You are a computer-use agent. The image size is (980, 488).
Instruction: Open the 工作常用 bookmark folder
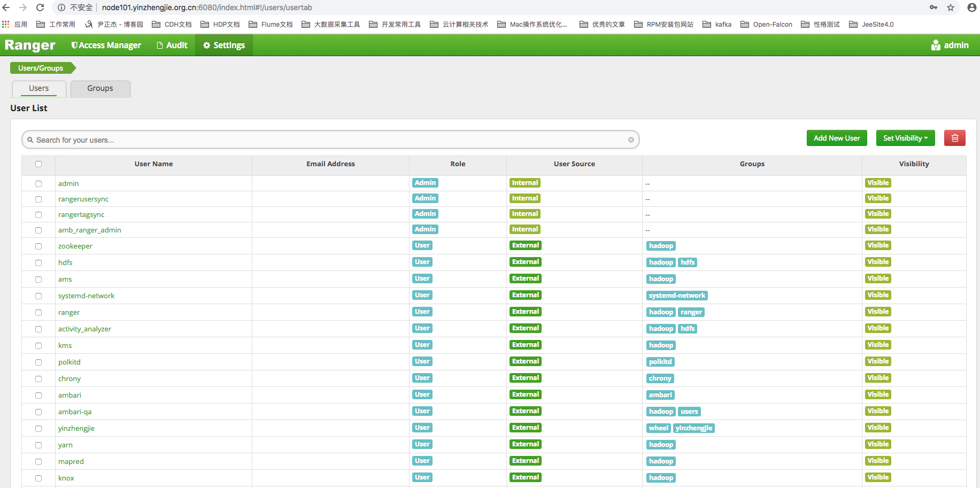[56, 24]
